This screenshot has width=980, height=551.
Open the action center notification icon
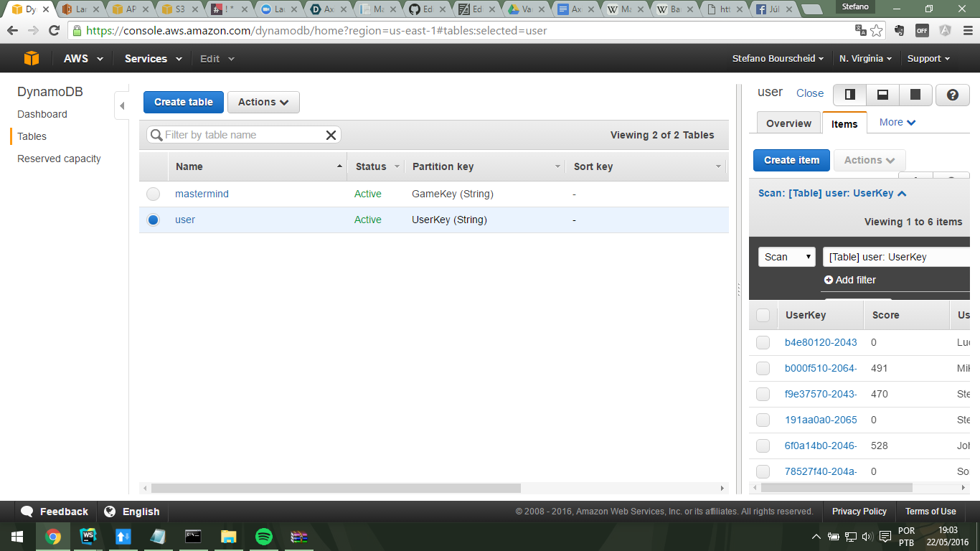[885, 537]
